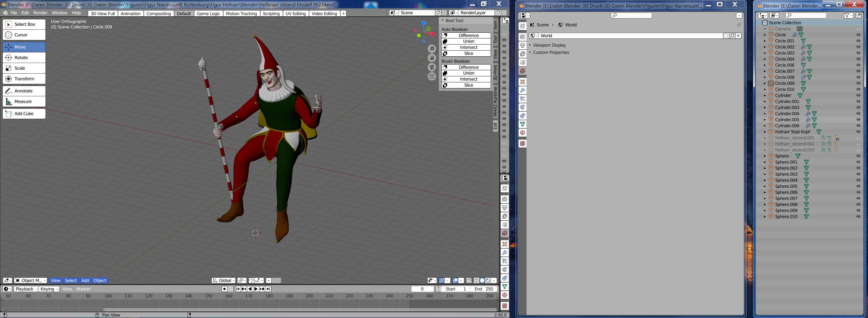Choose the Measure tool
The width and height of the screenshot is (868, 318).
point(24,102)
